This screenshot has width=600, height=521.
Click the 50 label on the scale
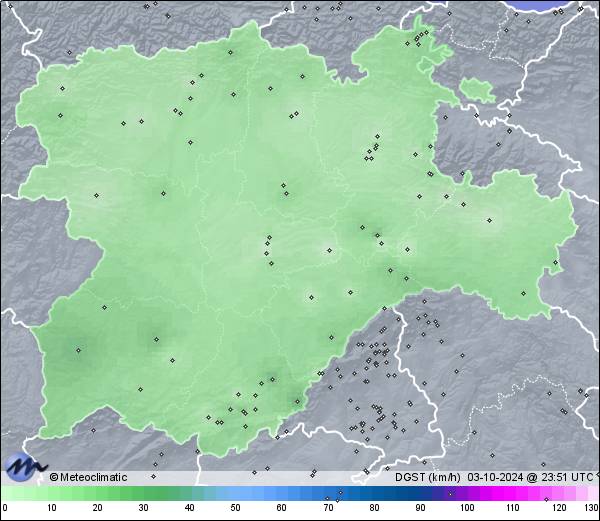pos(236,508)
